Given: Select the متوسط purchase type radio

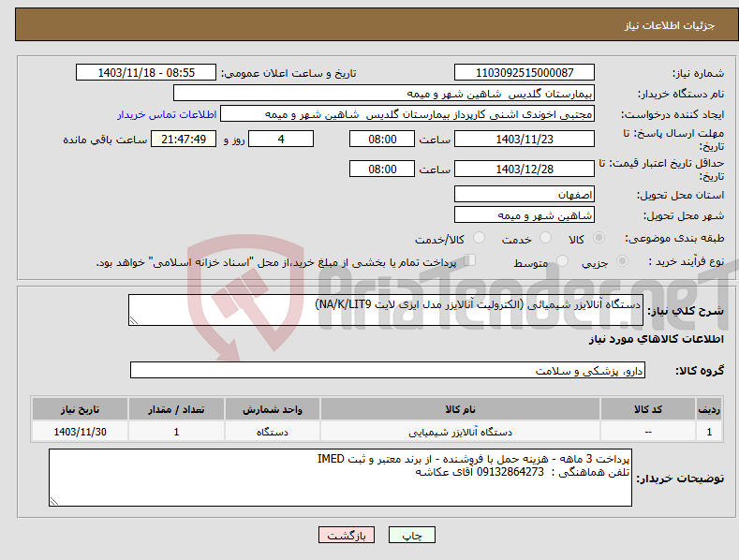Looking at the screenshot, I should coord(562,261).
